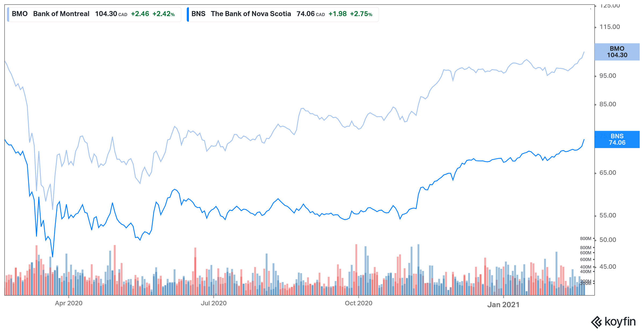Select the BNS ticker symbol in legend
The height and width of the screenshot is (333, 644).
point(198,14)
